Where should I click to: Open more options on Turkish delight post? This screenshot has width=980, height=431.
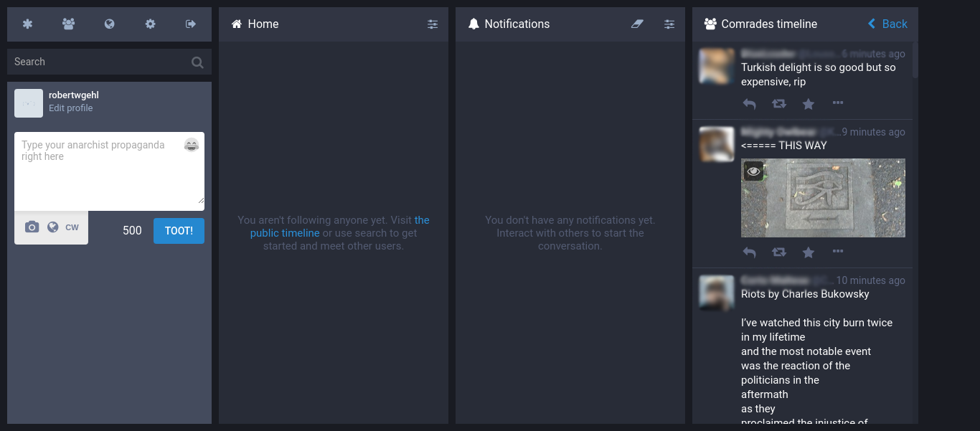(837, 103)
